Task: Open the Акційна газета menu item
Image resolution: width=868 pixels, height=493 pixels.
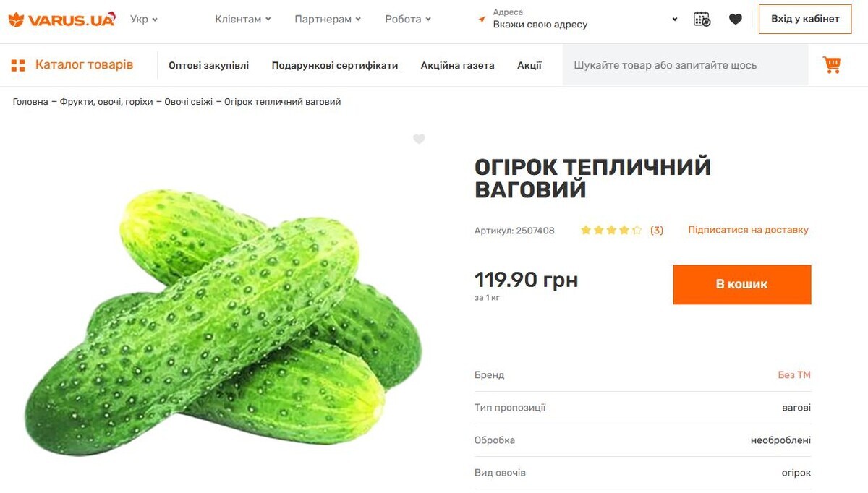Action: (458, 65)
